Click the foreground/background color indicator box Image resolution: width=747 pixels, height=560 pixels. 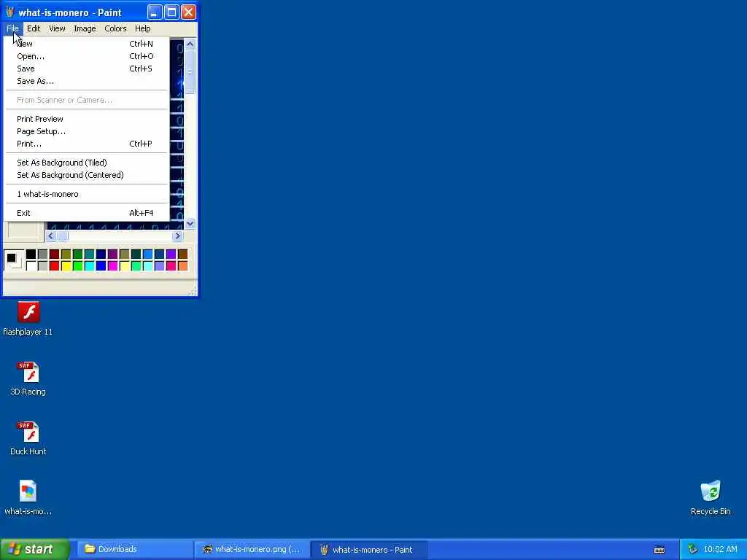click(13, 260)
